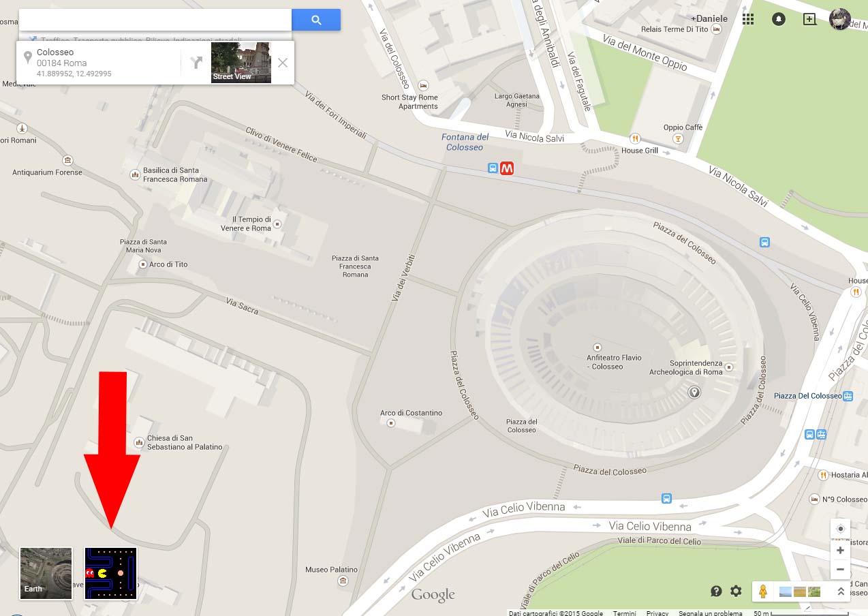Switch to Earth view

click(x=46, y=573)
